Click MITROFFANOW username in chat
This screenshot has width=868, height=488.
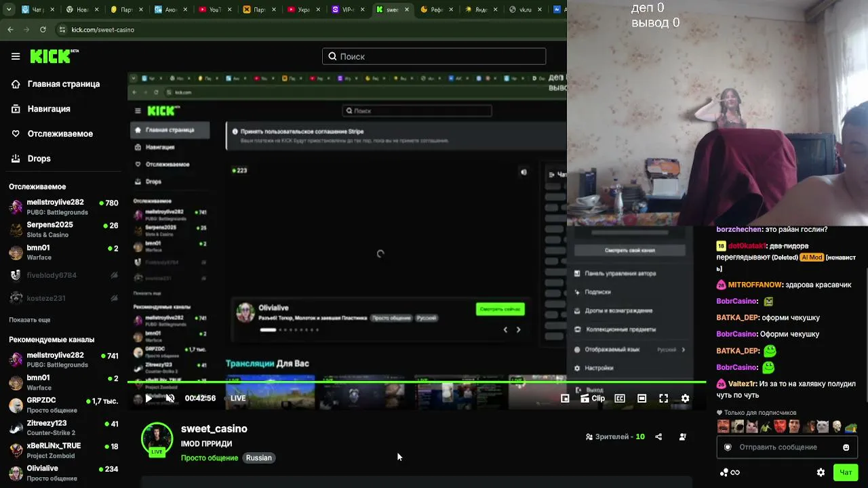pos(755,285)
